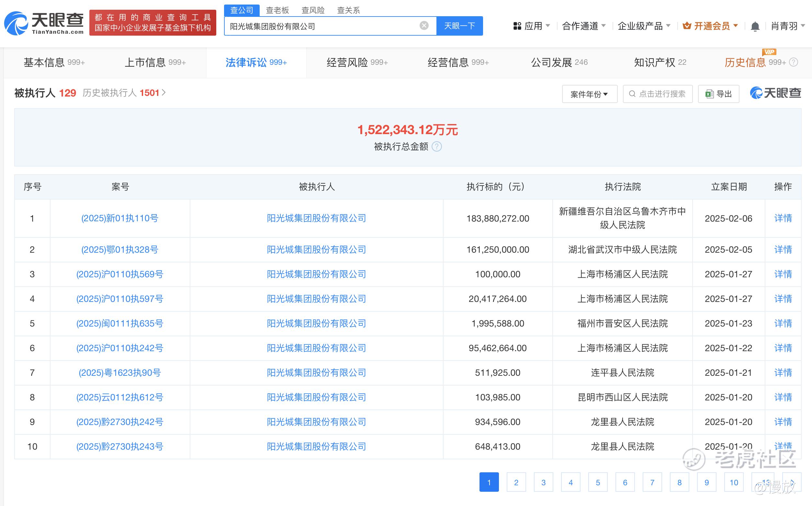Open case (2025)粤1623执90号
The width and height of the screenshot is (812, 506).
[120, 373]
